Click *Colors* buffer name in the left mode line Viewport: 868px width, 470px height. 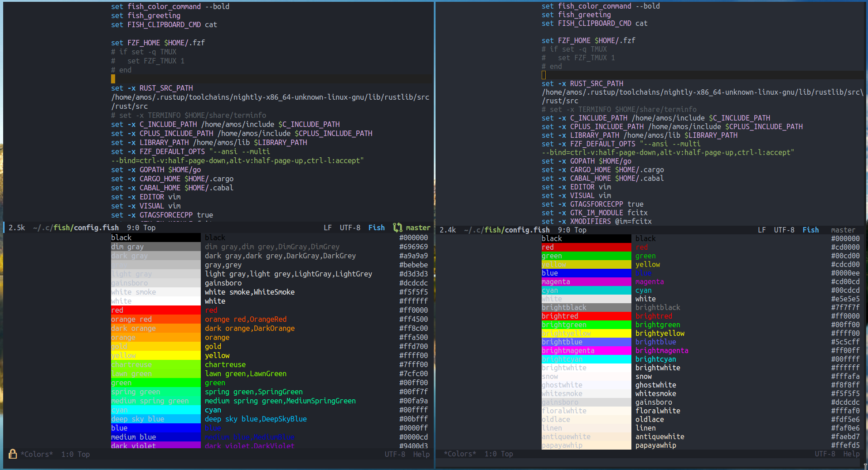click(37, 454)
